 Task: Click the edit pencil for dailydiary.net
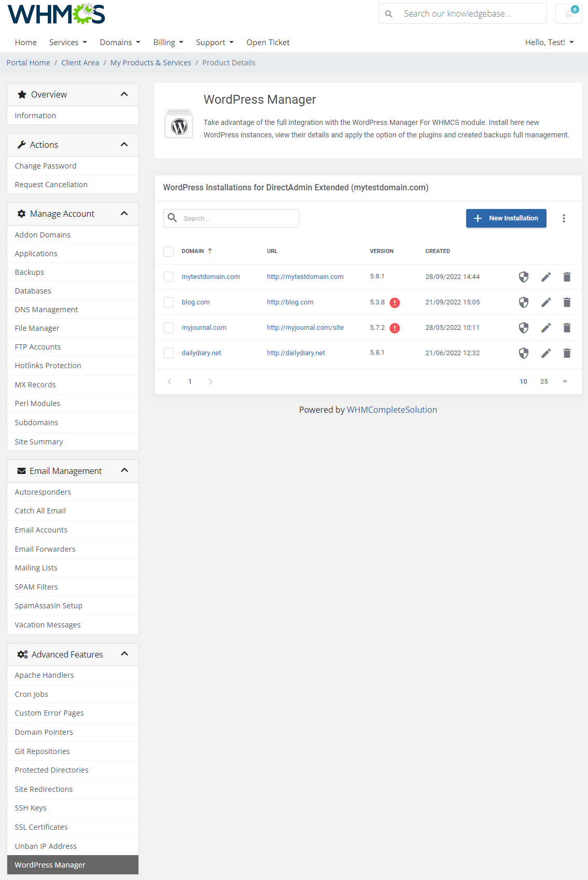tap(546, 353)
